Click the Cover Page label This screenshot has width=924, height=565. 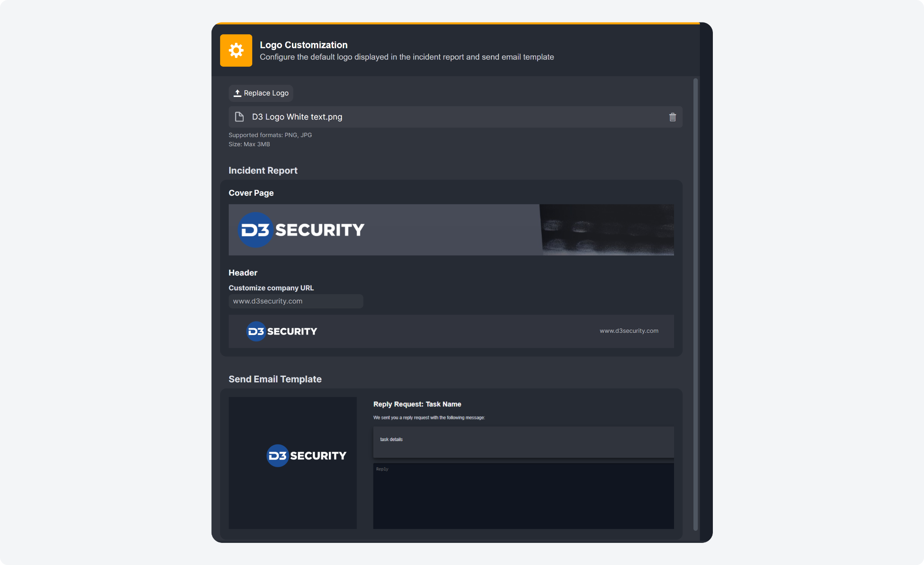point(251,193)
